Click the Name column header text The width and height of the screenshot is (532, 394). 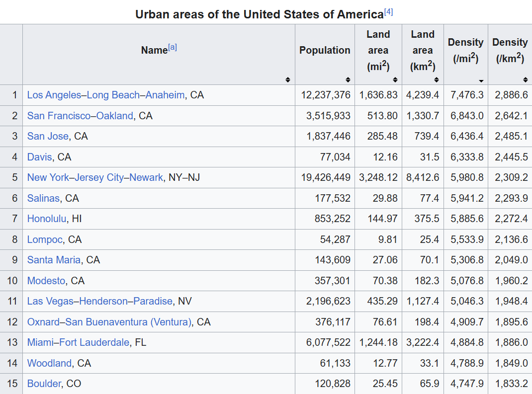pyautogui.click(x=154, y=50)
